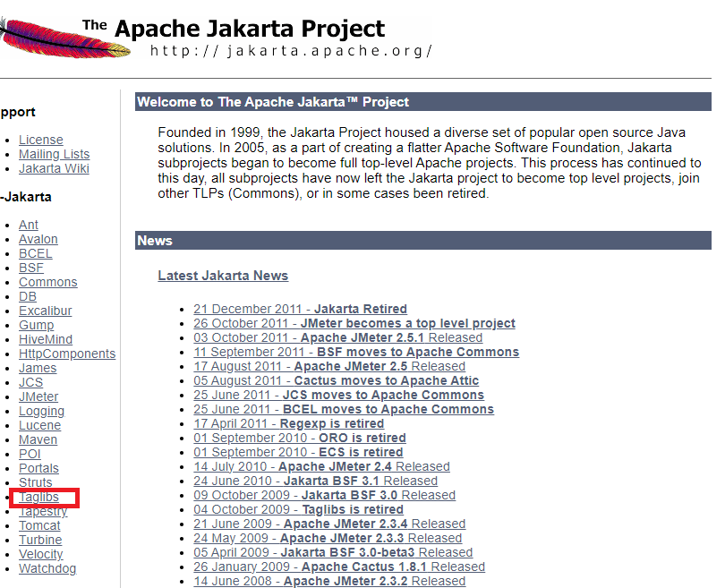Visit the Velocity project link
Viewport: 725px width, 588px height.
[40, 554]
